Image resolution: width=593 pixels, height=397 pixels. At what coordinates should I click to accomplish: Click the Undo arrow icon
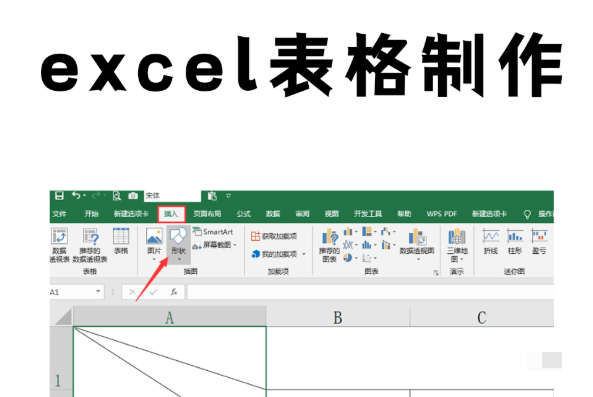click(76, 195)
